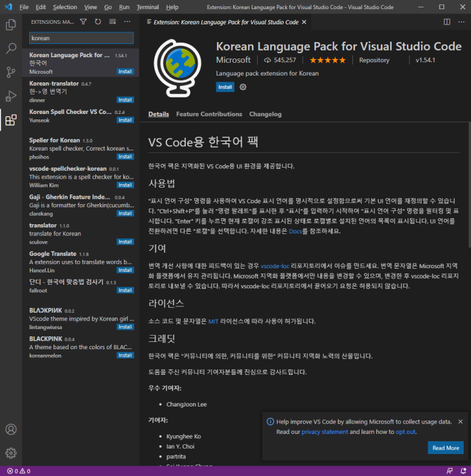Open the Terminal menu

click(x=147, y=7)
